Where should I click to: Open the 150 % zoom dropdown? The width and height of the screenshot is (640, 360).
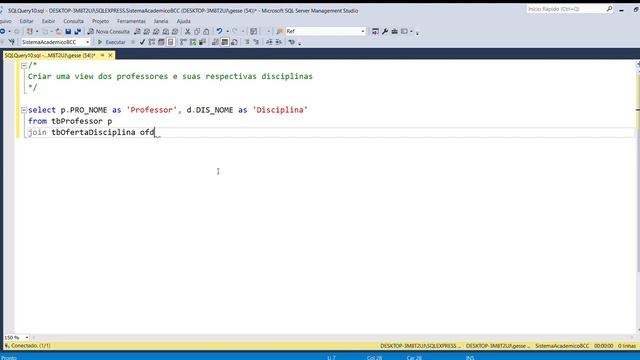click(27, 338)
